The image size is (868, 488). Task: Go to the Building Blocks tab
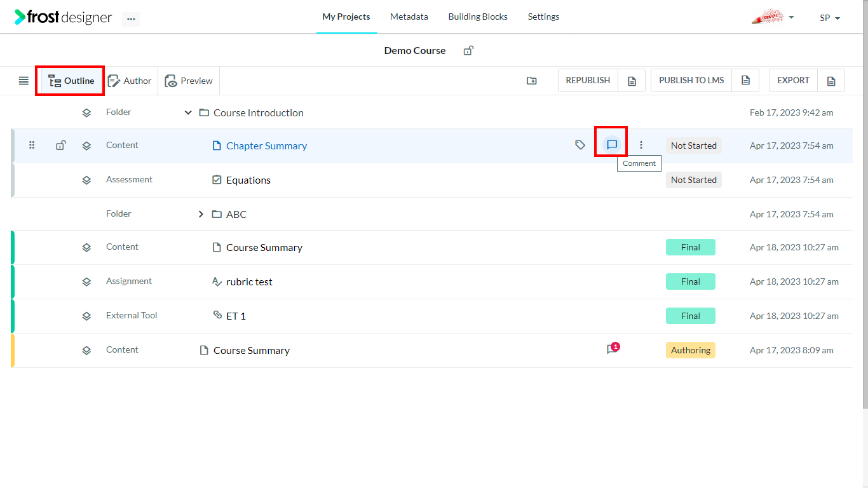pos(478,17)
